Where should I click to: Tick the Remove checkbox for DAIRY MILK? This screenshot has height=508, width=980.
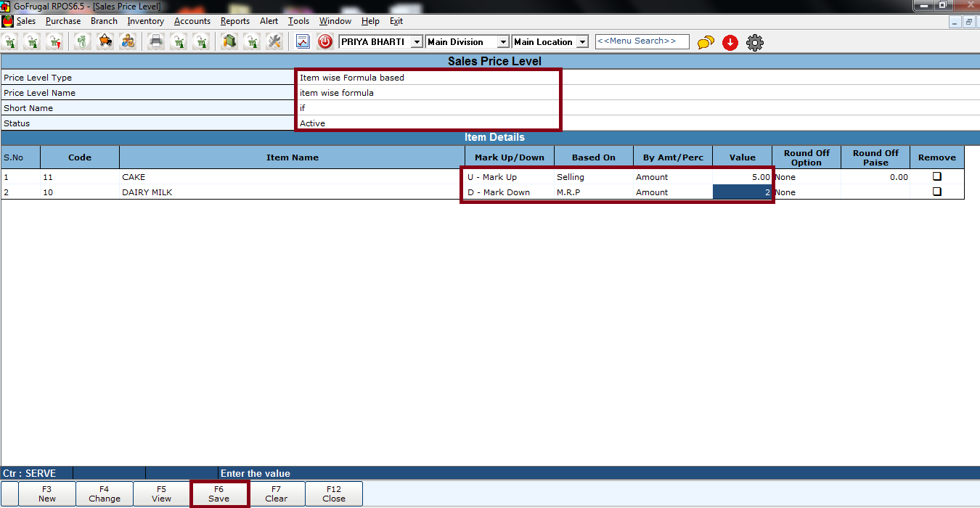pyautogui.click(x=936, y=192)
